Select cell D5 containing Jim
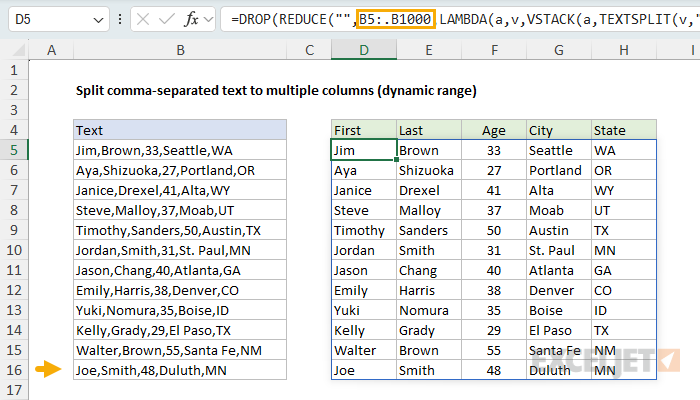Screen dimensions: 700x400 [362, 150]
